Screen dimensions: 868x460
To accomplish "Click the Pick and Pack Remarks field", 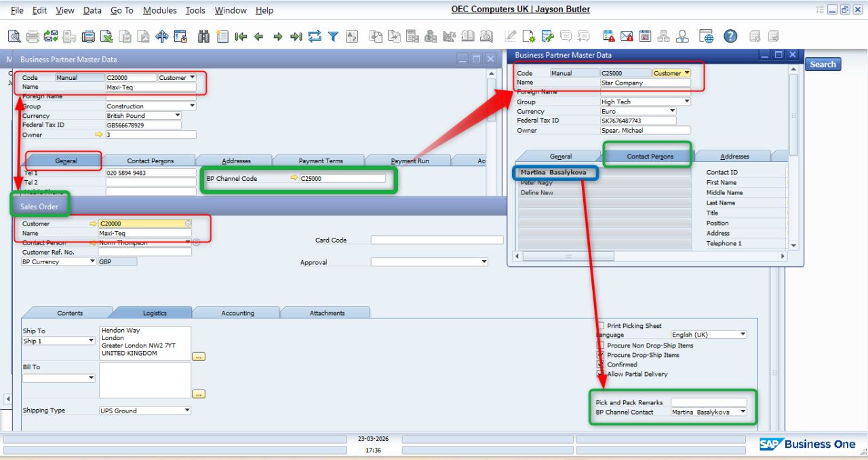I will pyautogui.click(x=709, y=402).
